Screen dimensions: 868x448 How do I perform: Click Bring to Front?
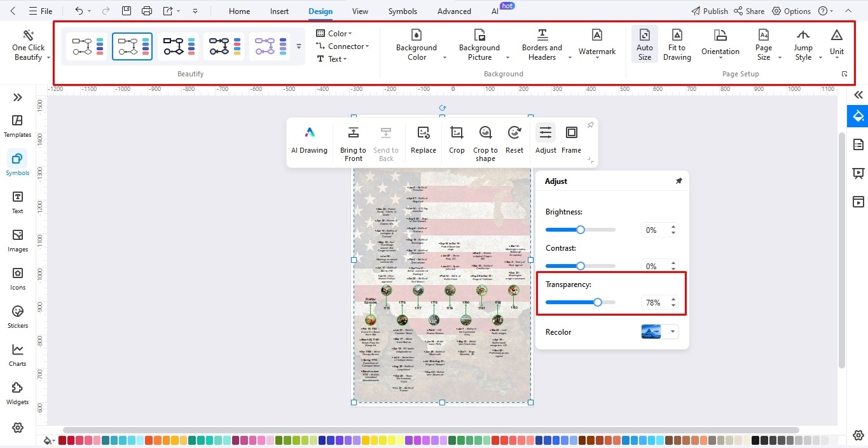(x=353, y=143)
